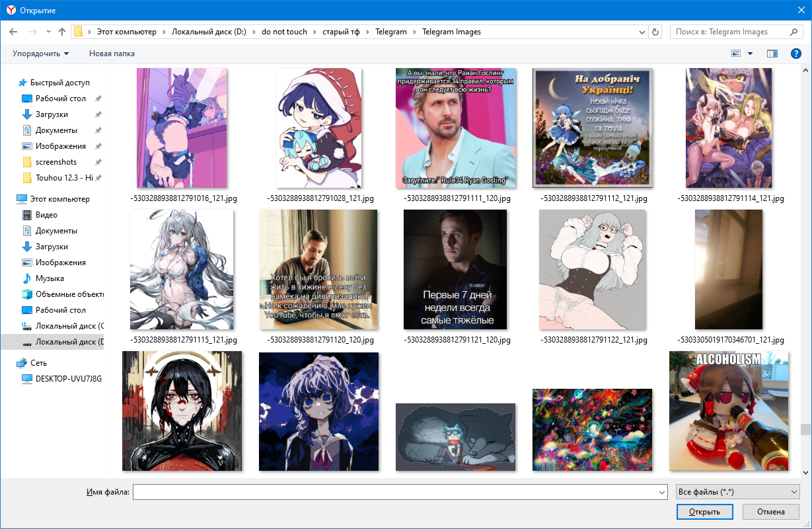Select thumbnail -5303288938812791028_121.jpg

coord(319,128)
